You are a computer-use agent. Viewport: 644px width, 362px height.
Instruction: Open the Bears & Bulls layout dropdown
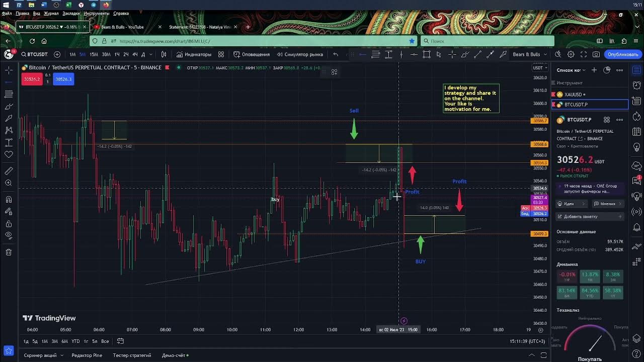[x=530, y=54]
